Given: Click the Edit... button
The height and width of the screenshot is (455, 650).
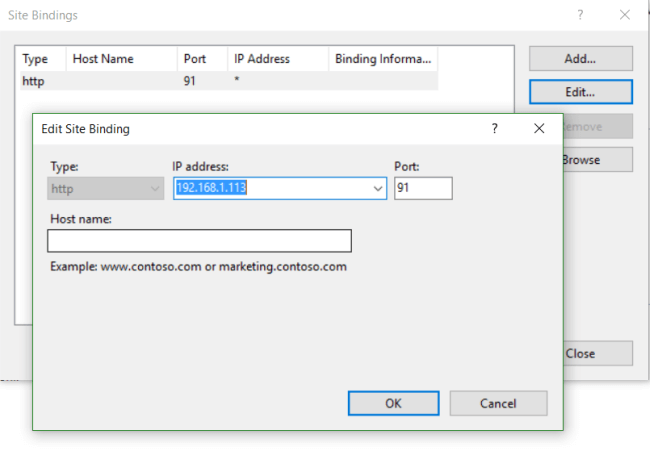Looking at the screenshot, I should point(580,92).
